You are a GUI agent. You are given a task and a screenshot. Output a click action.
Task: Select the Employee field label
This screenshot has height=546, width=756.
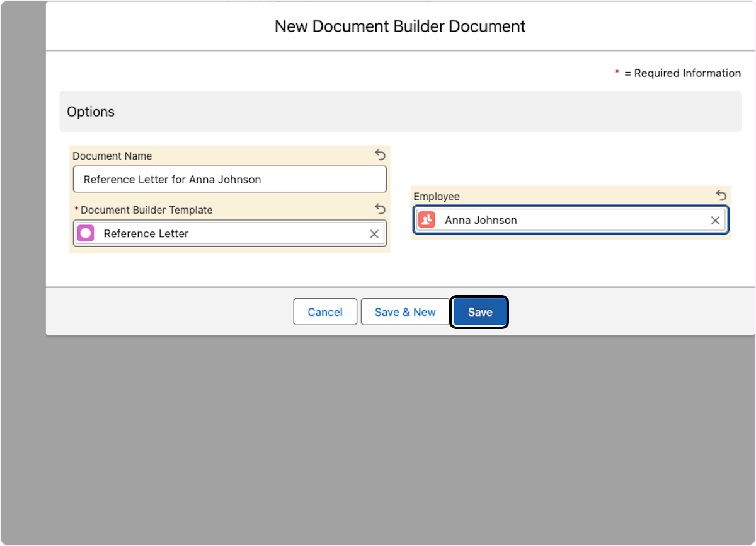point(436,197)
